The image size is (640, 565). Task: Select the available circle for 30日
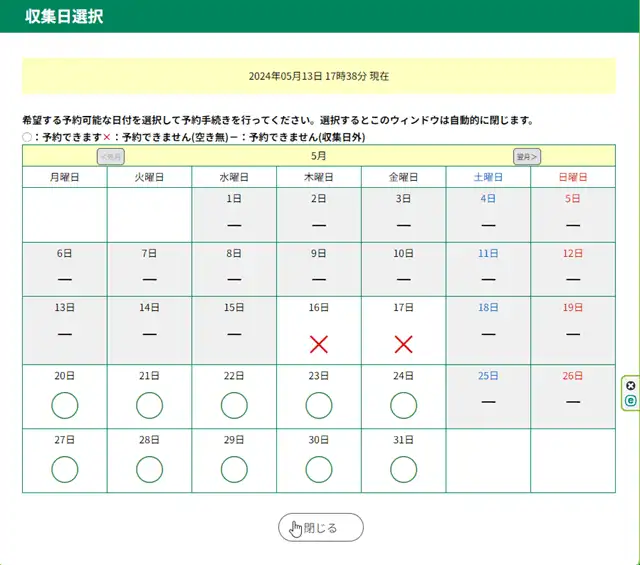point(319,469)
